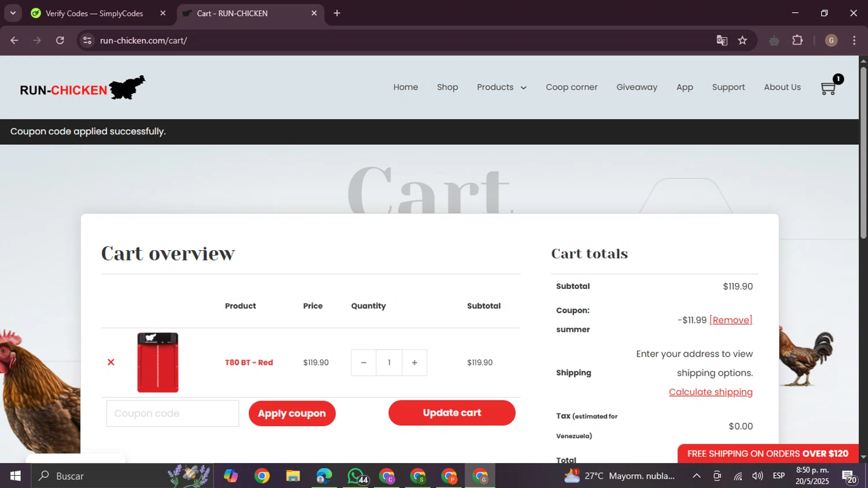
Task: Open the Copilot taskbar icon
Action: tap(231, 476)
